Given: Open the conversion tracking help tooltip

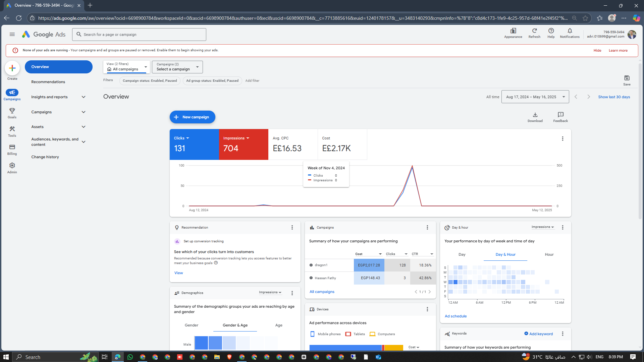Looking at the screenshot, I should (x=216, y=263).
